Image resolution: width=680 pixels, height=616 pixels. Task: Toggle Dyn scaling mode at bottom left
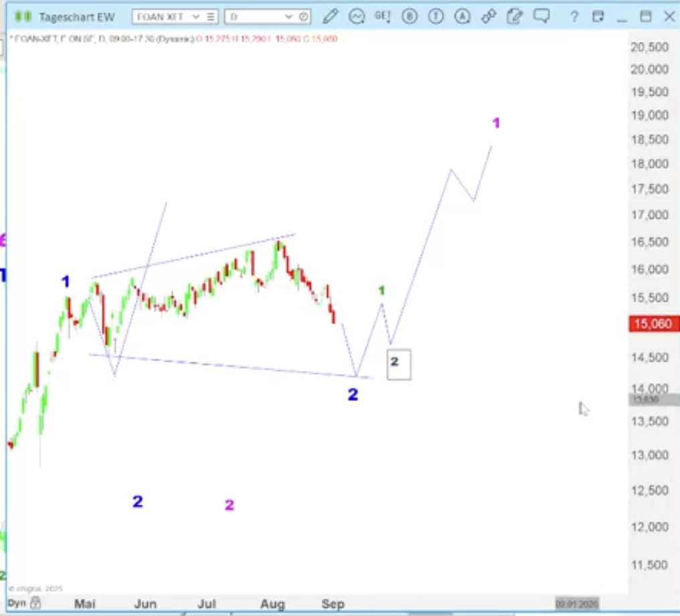pos(16,603)
